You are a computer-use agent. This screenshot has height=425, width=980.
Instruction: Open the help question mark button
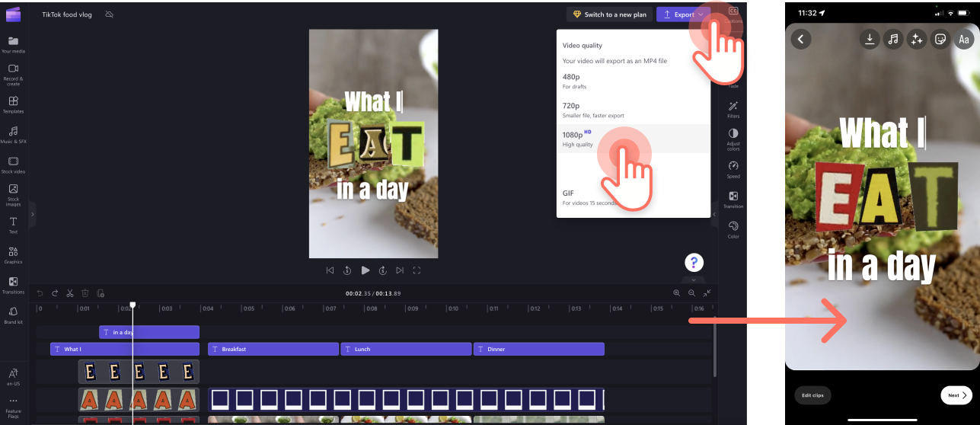[693, 263]
